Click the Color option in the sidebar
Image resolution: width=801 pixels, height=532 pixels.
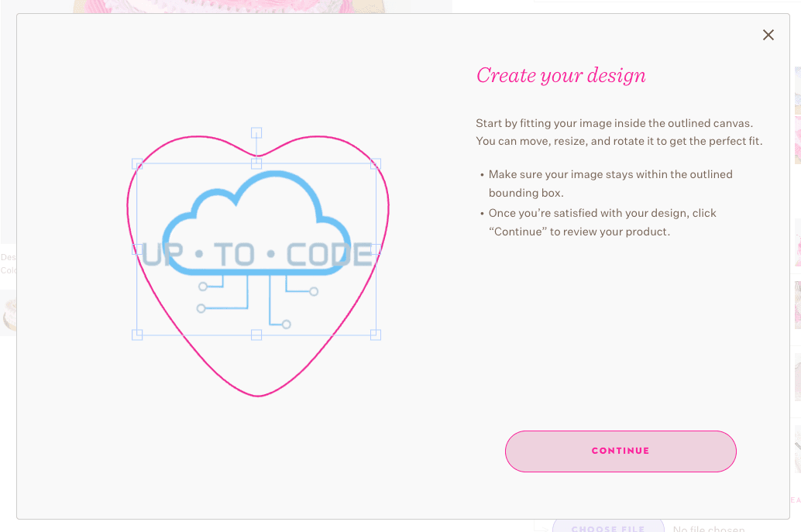6,269
